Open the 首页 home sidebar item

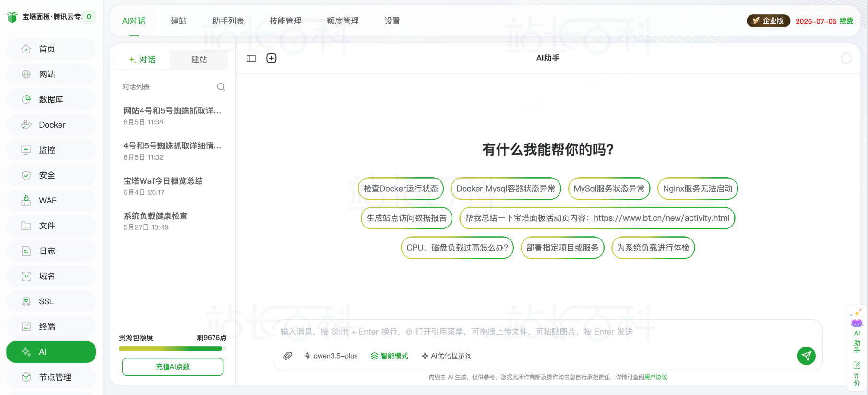[51, 49]
